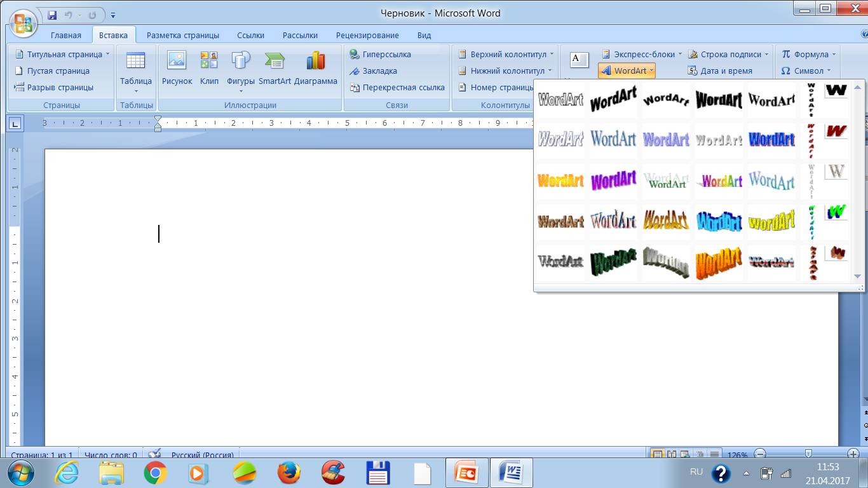Click the Office round button
The image size is (868, 488).
tap(23, 24)
